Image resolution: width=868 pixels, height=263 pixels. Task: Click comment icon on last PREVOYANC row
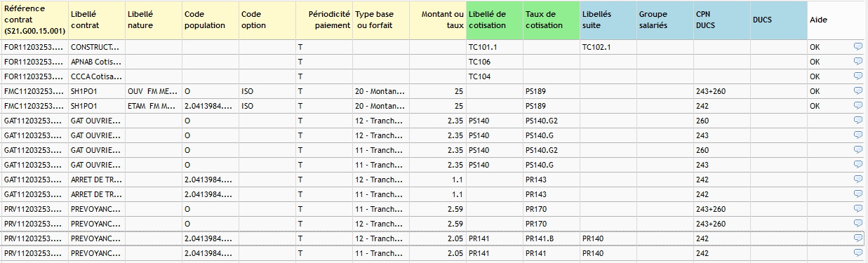coord(857,252)
